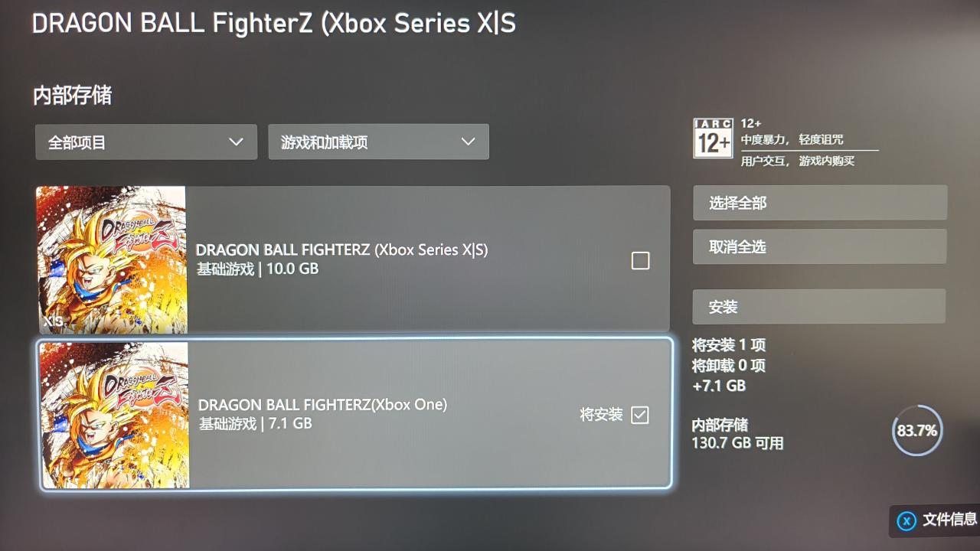Uncheck the Xbox One version checkbox

[x=640, y=415]
